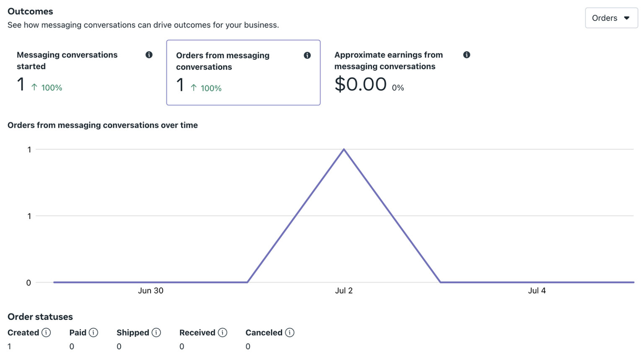Click the Created status label

pos(23,333)
